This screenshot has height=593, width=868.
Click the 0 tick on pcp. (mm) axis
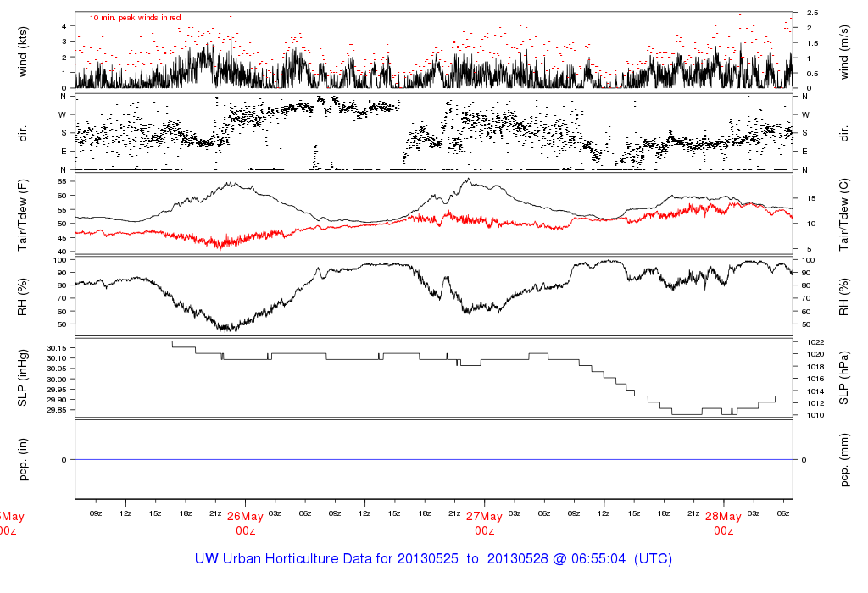click(x=804, y=459)
